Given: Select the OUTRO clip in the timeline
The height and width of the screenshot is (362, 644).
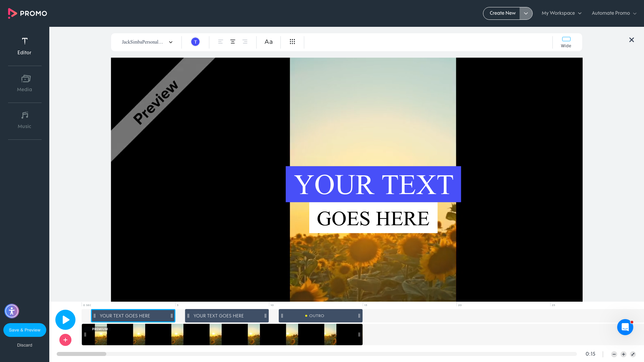Looking at the screenshot, I should click(320, 315).
